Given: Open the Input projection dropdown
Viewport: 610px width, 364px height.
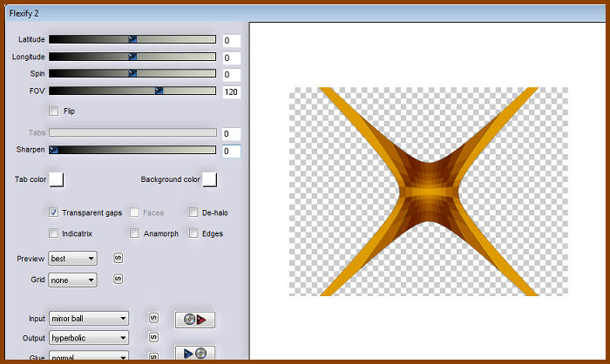Looking at the screenshot, I should tap(89, 319).
